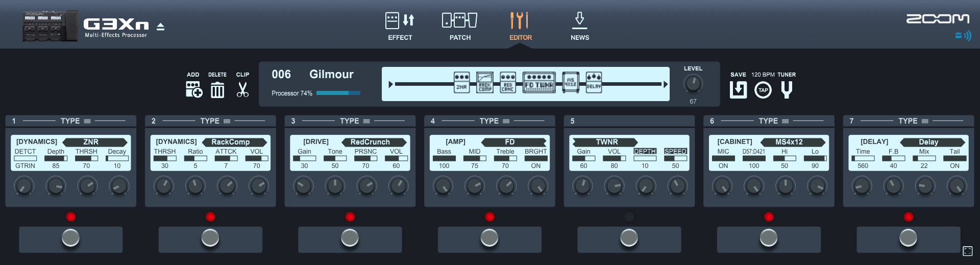Image resolution: width=980 pixels, height=265 pixels.
Task: Click patch name Gilmour
Action: 331,75
